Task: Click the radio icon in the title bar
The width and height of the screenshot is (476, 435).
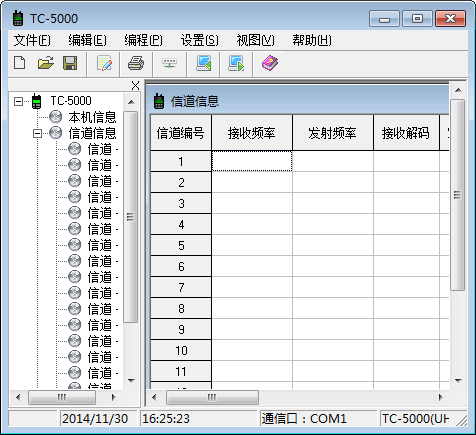Action: click(18, 18)
